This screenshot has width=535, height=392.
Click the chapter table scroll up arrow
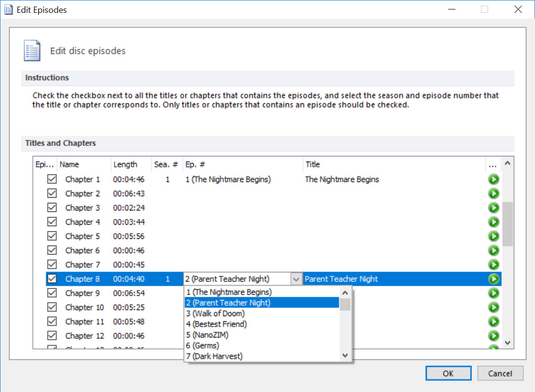click(x=508, y=163)
